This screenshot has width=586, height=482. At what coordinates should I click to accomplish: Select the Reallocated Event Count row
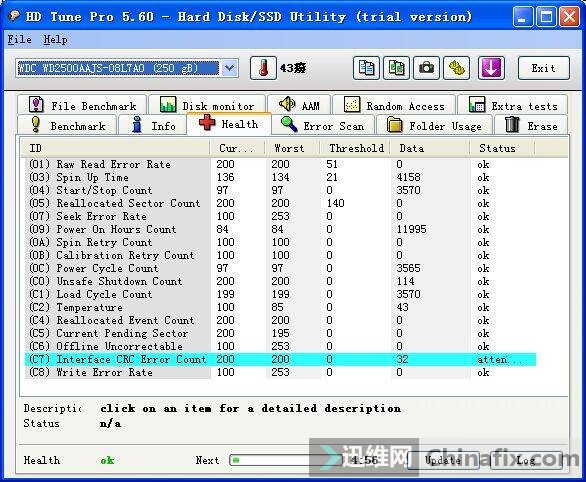click(x=280, y=320)
